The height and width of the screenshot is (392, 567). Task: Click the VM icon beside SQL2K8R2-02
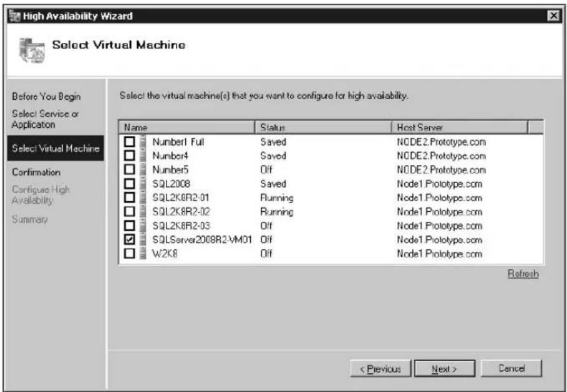(x=143, y=212)
